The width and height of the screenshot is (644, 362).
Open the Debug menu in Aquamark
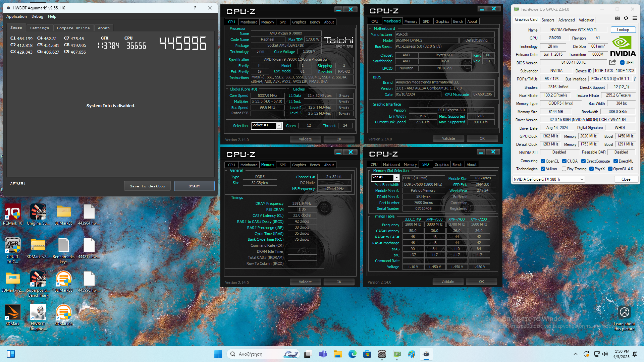(x=37, y=16)
